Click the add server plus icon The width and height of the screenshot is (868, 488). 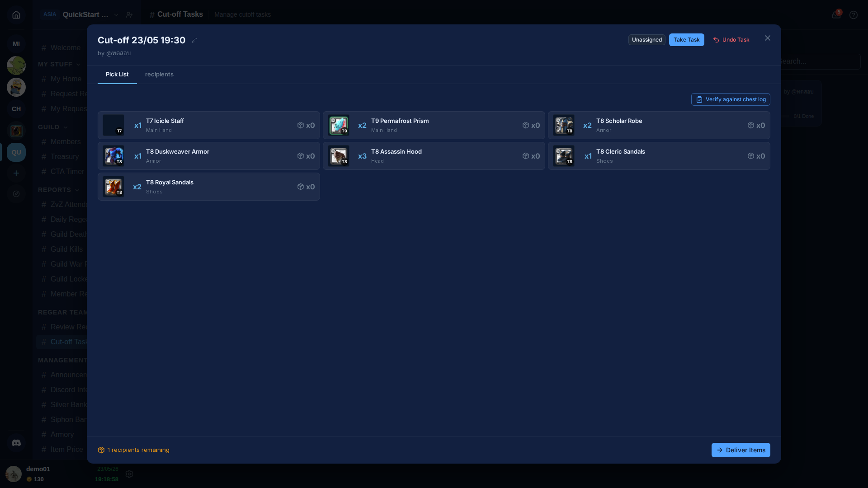pyautogui.click(x=16, y=173)
